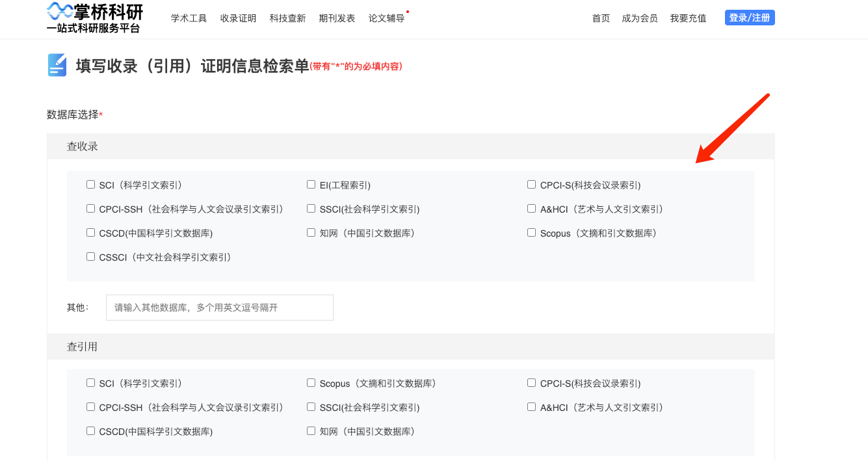
Task: Click the 登录/注册 button
Action: point(750,18)
